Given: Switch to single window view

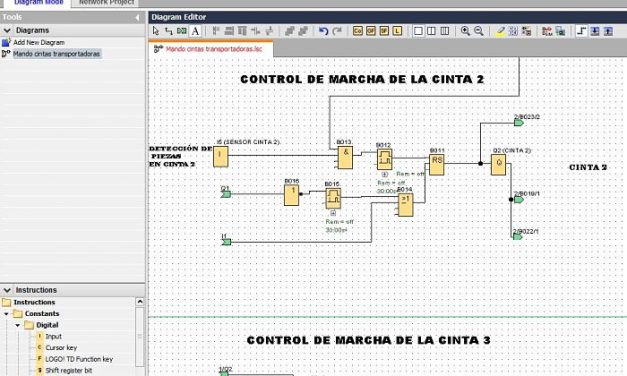Looking at the screenshot, I should coord(418,31).
